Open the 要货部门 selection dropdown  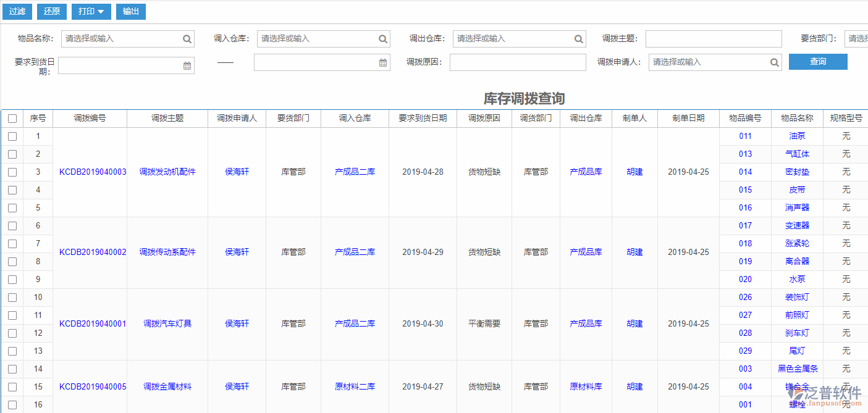(858, 38)
